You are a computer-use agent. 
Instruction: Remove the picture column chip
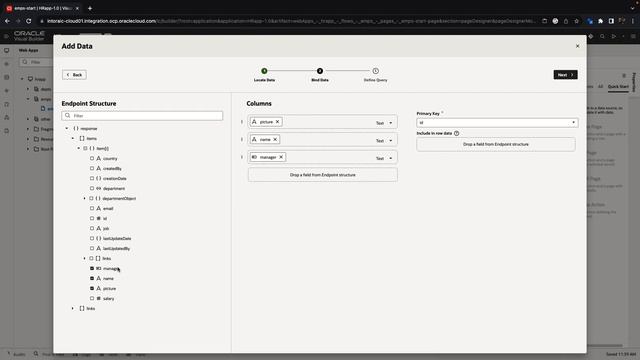point(278,122)
